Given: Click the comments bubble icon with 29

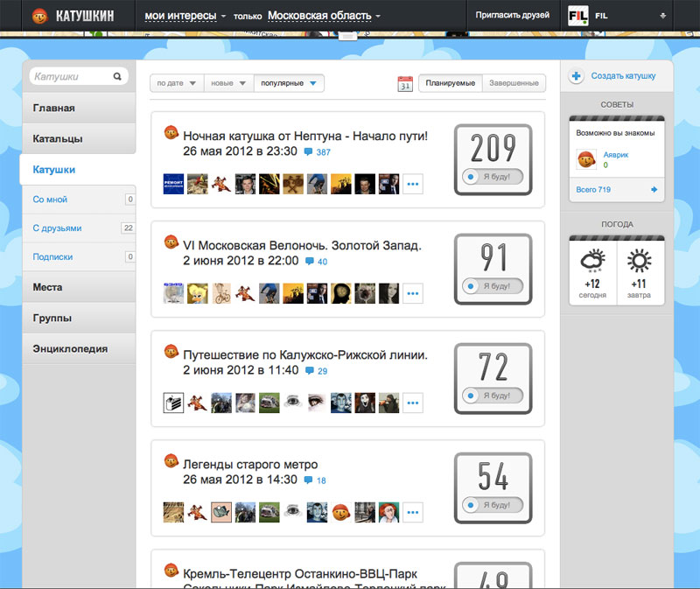Looking at the screenshot, I should pos(310,370).
